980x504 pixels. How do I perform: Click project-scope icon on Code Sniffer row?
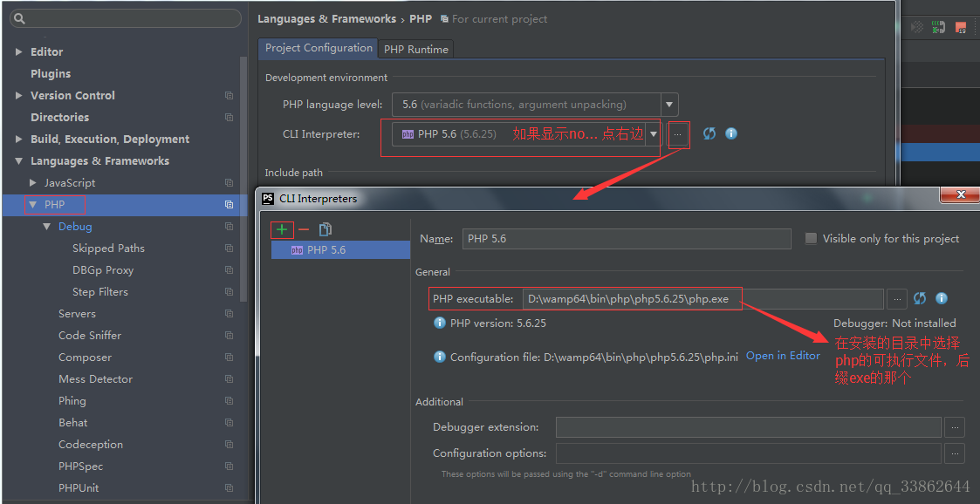coord(229,336)
